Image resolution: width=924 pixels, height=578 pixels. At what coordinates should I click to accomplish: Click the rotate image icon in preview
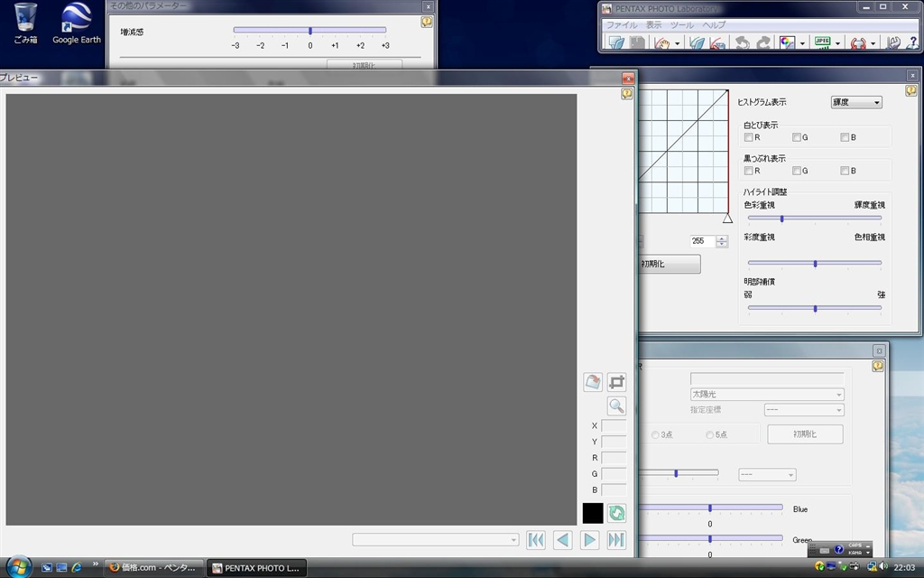[593, 382]
